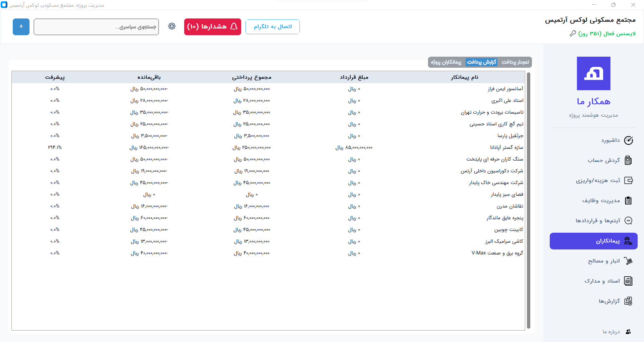Switch to پیمانکاران پروژه tab
644x342 pixels.
point(445,62)
